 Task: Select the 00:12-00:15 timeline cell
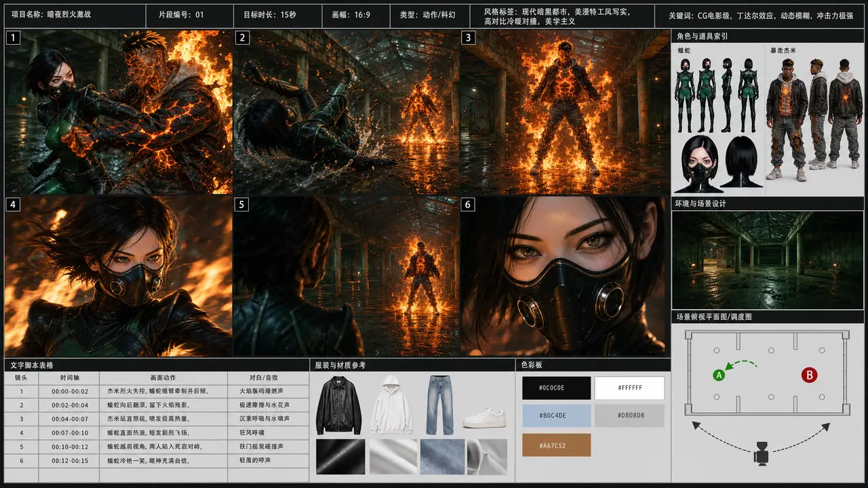69,460
